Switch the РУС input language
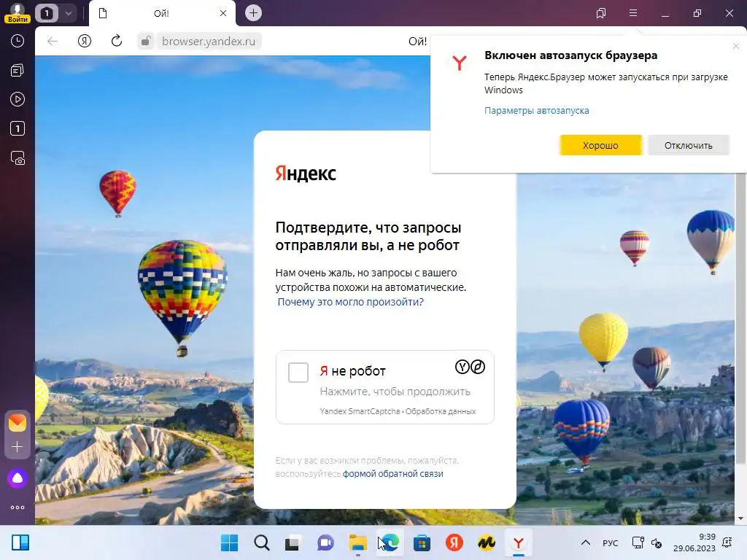The image size is (747, 560). click(611, 543)
